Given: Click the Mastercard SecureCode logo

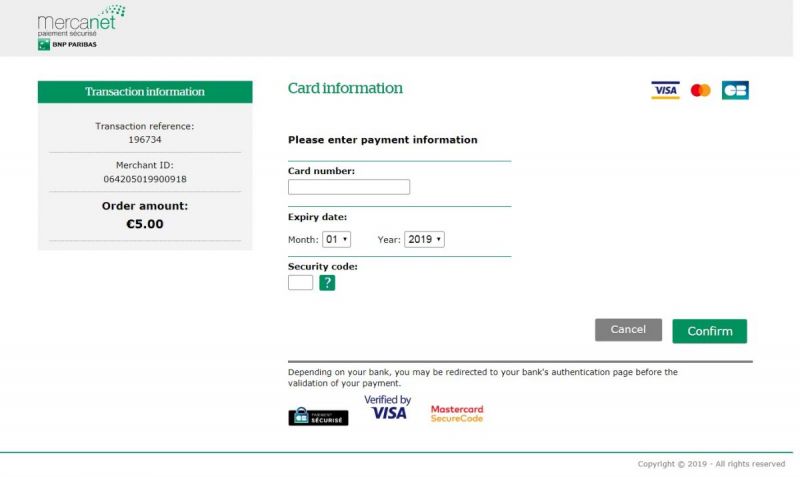Looking at the screenshot, I should [x=457, y=413].
